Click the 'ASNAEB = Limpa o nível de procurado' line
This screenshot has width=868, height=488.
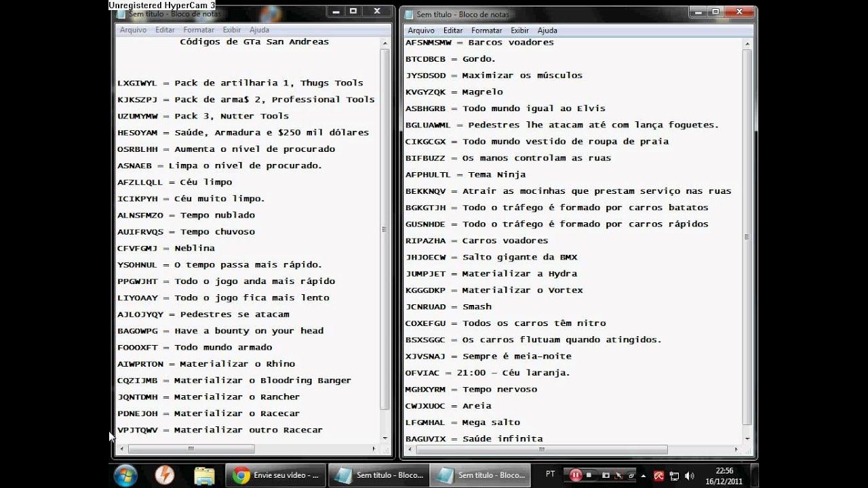tap(220, 165)
